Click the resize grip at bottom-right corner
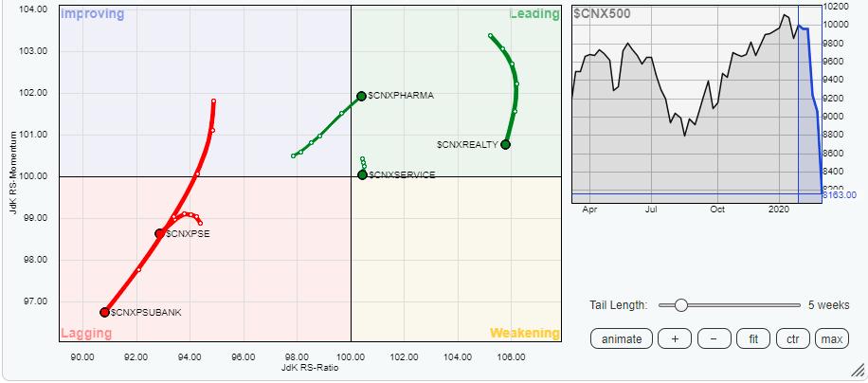The image size is (868, 383). click(x=859, y=371)
